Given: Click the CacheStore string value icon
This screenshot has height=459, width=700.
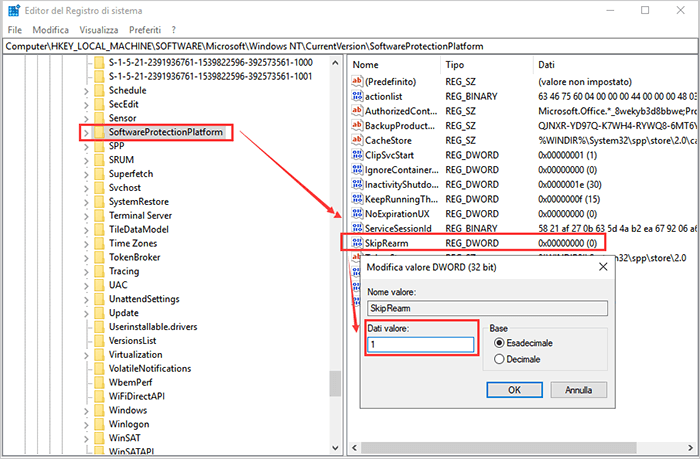Looking at the screenshot, I should (x=354, y=140).
